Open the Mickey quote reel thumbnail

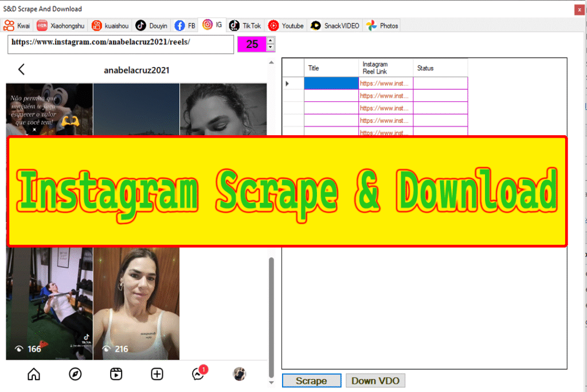49,109
